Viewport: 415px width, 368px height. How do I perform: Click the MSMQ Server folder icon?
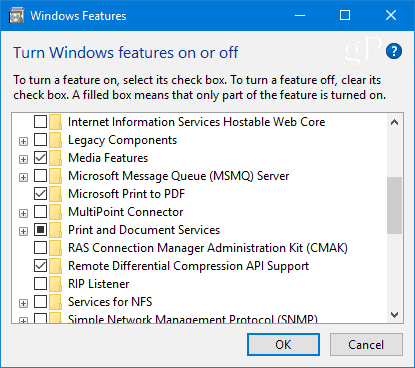point(55,176)
